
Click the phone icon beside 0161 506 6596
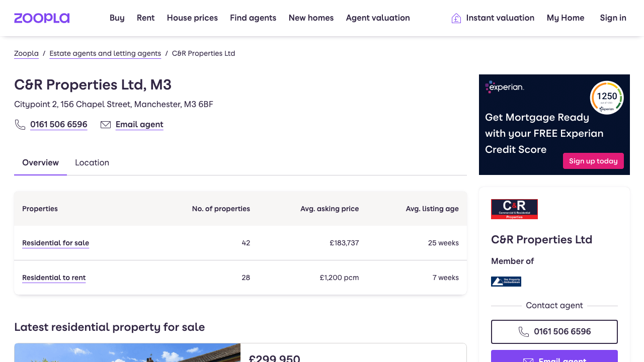point(20,124)
